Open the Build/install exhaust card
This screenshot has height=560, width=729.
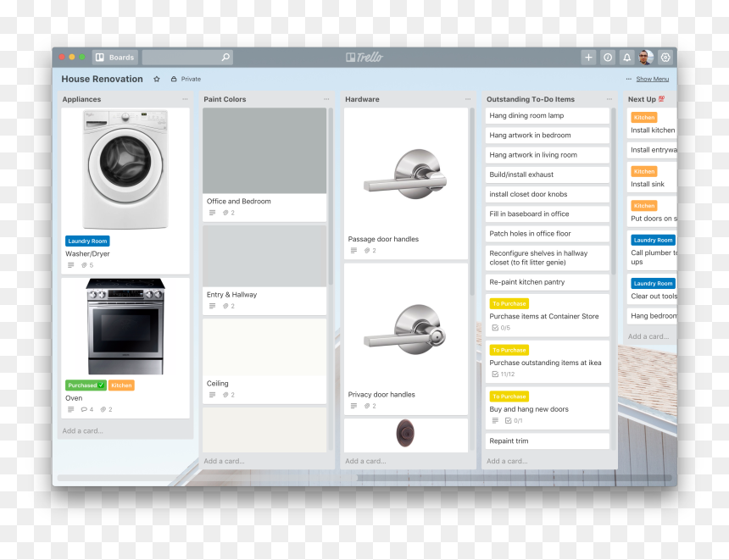coord(548,175)
